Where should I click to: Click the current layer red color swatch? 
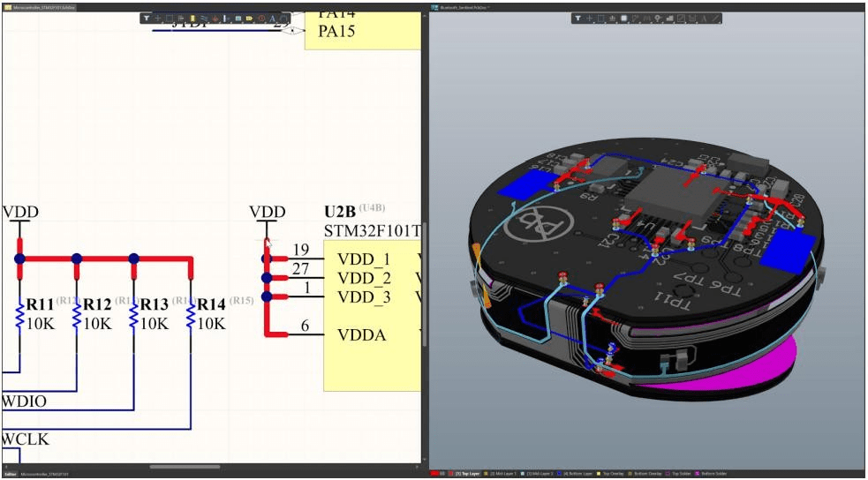(x=434, y=474)
